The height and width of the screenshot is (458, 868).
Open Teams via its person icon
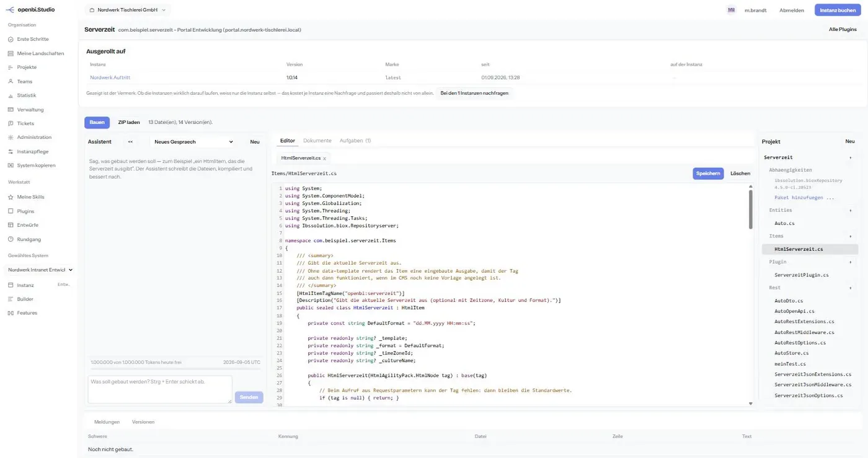(11, 81)
